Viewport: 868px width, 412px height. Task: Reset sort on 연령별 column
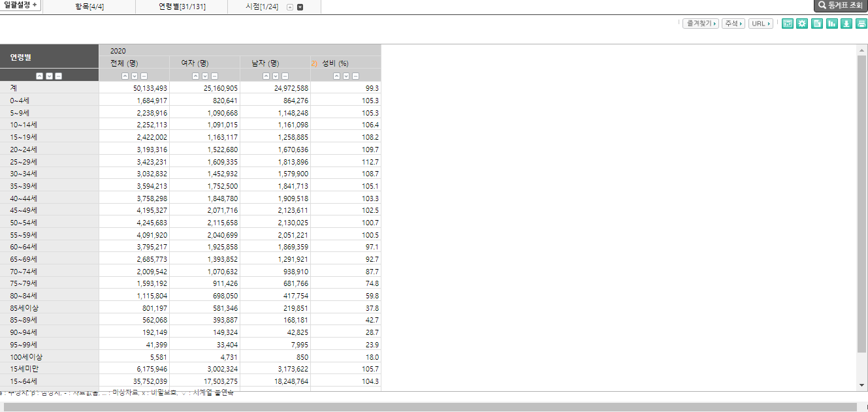58,76
